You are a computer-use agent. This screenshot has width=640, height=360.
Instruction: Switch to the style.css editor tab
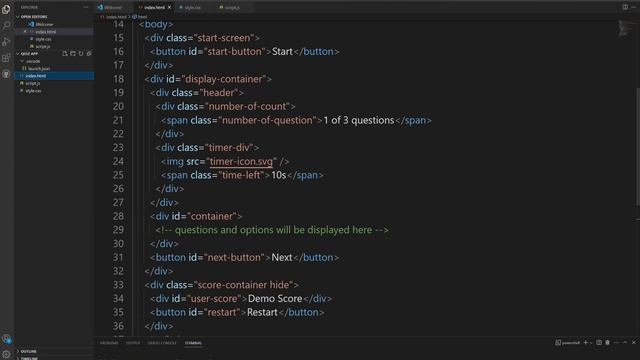pyautogui.click(x=192, y=7)
